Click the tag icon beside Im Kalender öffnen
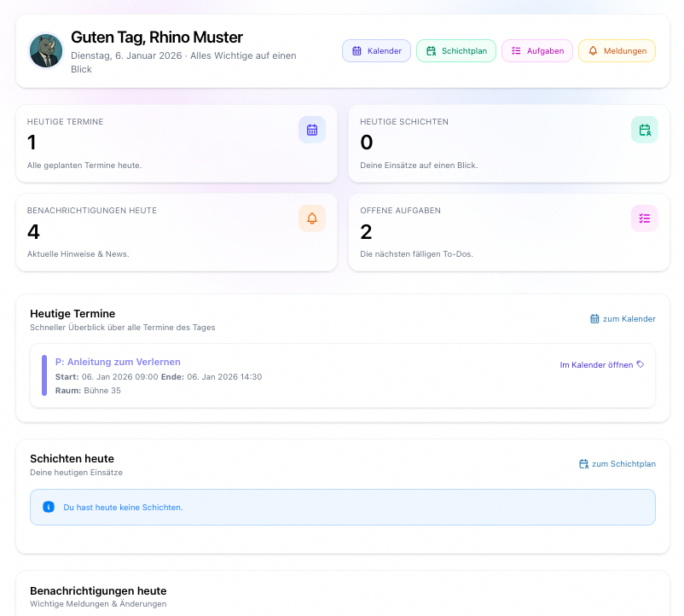The image size is (684, 616). coord(641,364)
